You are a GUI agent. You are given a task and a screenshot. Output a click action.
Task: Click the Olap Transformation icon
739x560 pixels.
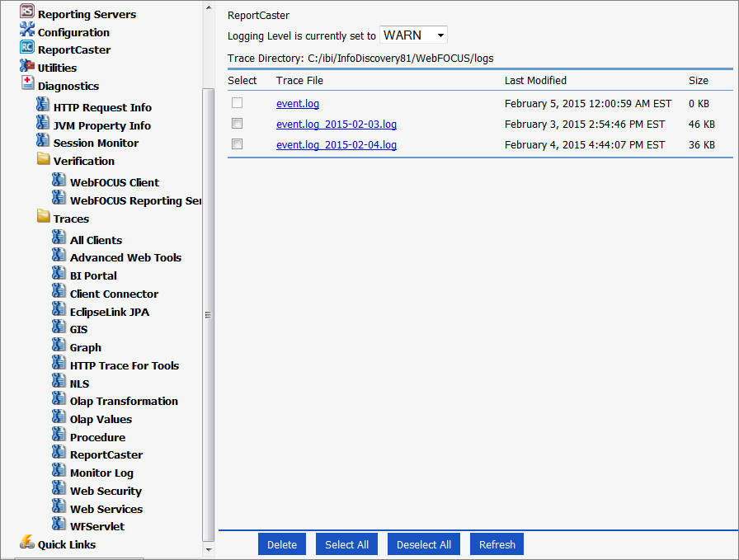coord(59,398)
